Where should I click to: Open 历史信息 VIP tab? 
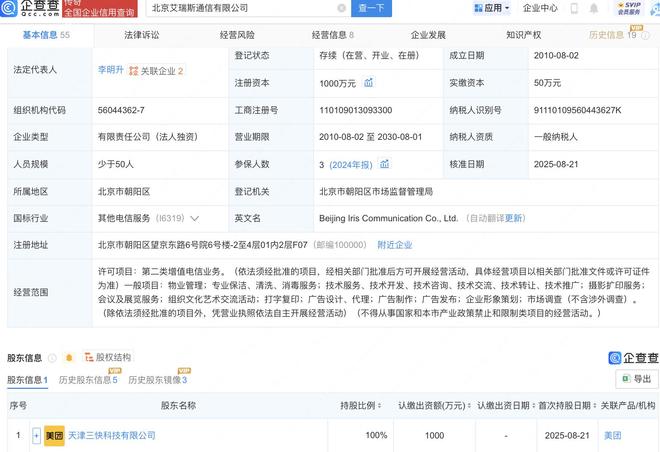click(x=612, y=35)
